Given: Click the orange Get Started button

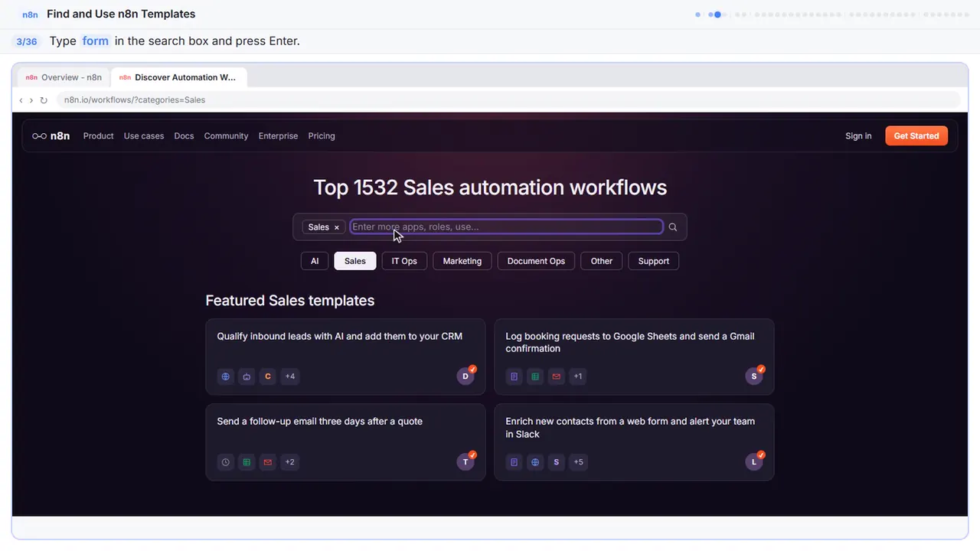Looking at the screenshot, I should (x=916, y=136).
